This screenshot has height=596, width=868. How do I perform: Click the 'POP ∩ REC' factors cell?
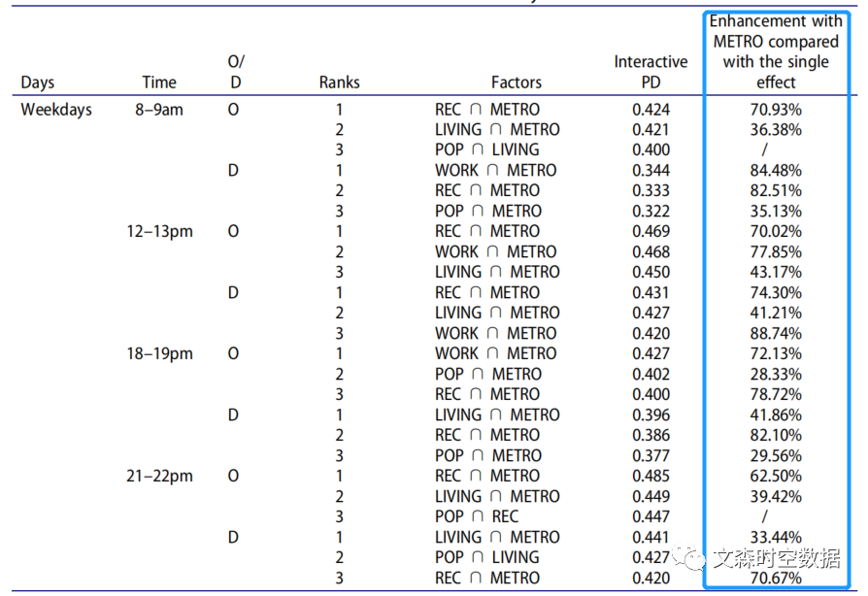pos(477,516)
